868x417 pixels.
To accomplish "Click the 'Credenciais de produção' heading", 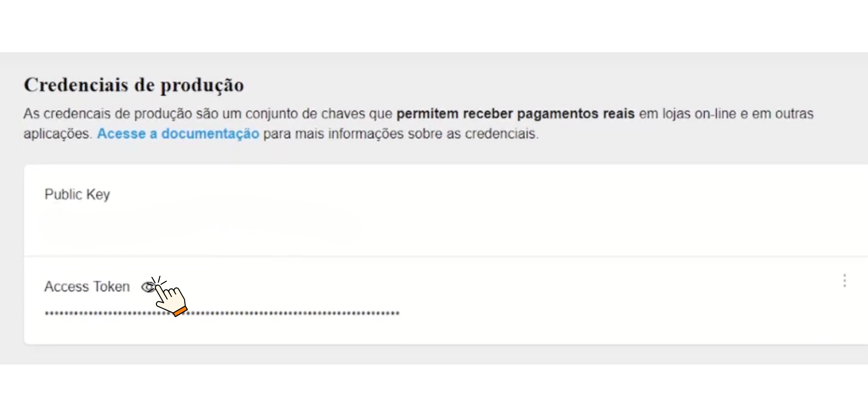I will pyautogui.click(x=134, y=85).
